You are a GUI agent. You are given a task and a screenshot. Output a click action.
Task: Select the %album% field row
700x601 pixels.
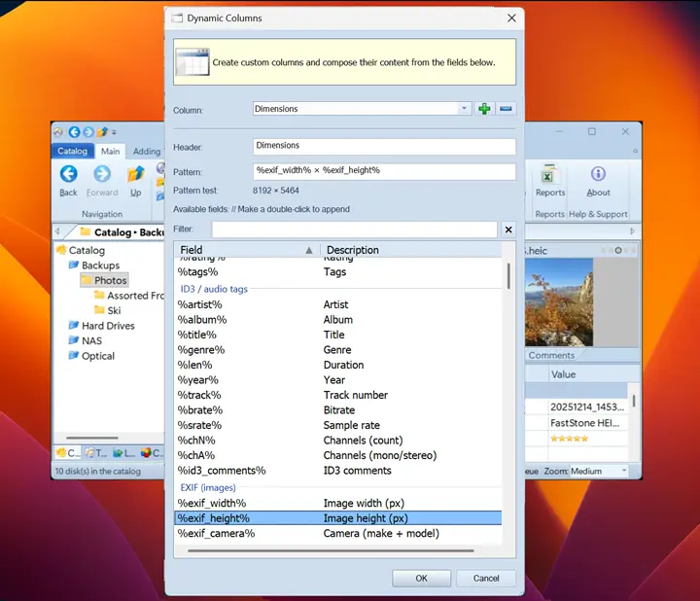tap(338, 320)
